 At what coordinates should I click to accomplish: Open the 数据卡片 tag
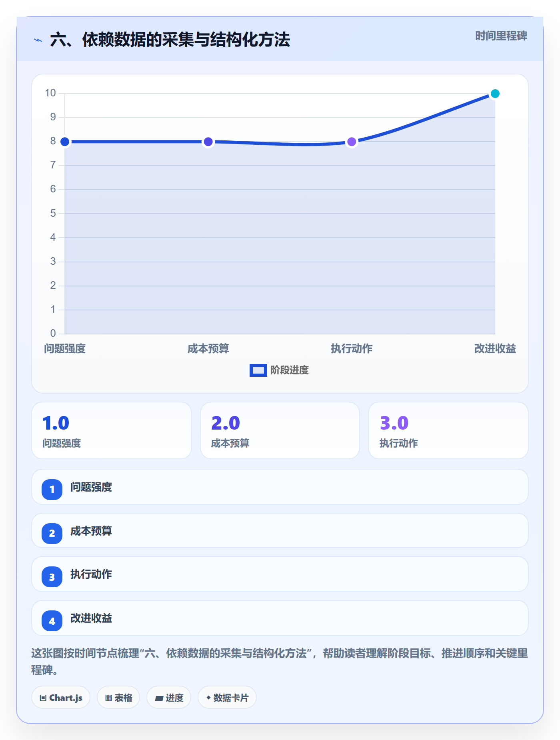227,698
